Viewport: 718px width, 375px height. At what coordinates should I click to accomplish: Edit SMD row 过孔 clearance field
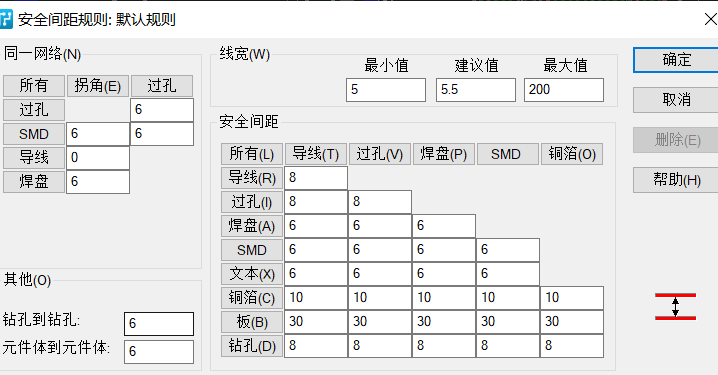380,250
